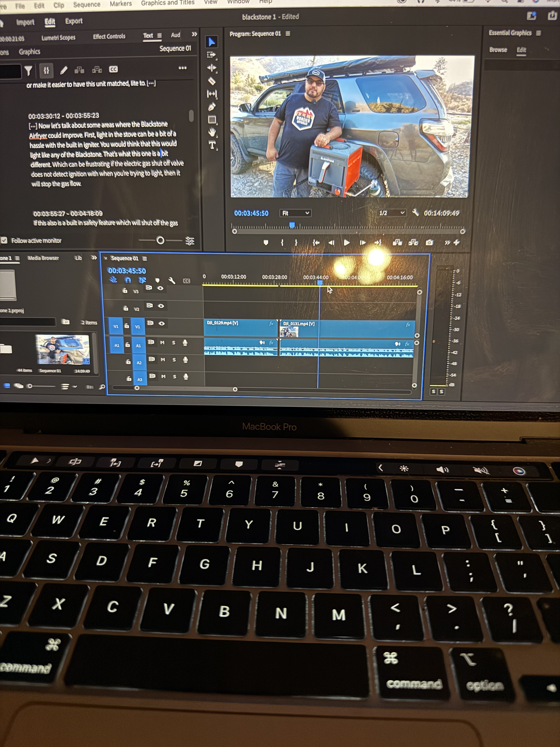Viewport: 560px width, 747px height.
Task: Open the Fit zoom level dropdown
Action: point(295,213)
